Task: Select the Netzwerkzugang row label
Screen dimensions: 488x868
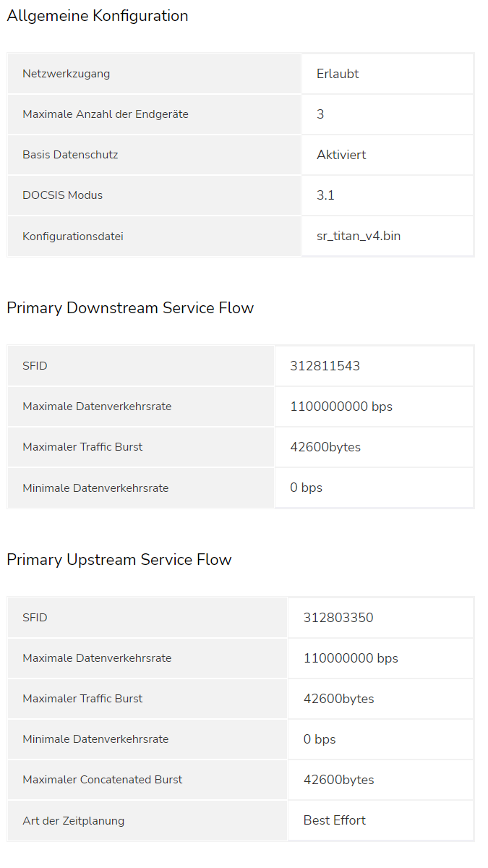Action: pos(67,74)
